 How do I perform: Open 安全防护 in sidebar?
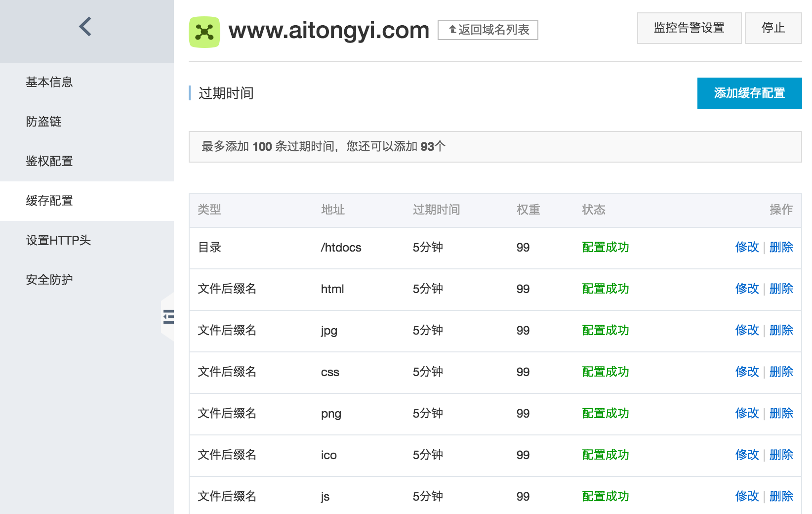coord(87,280)
